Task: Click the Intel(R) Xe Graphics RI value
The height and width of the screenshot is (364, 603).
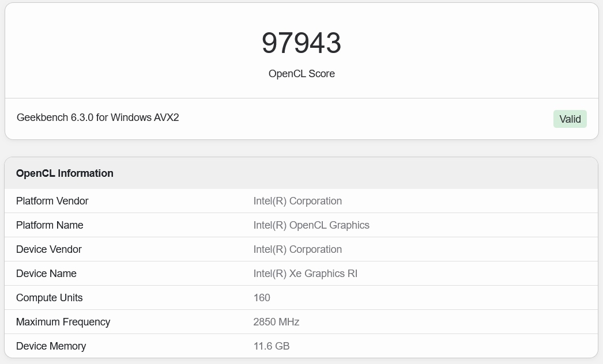Action: (x=305, y=274)
